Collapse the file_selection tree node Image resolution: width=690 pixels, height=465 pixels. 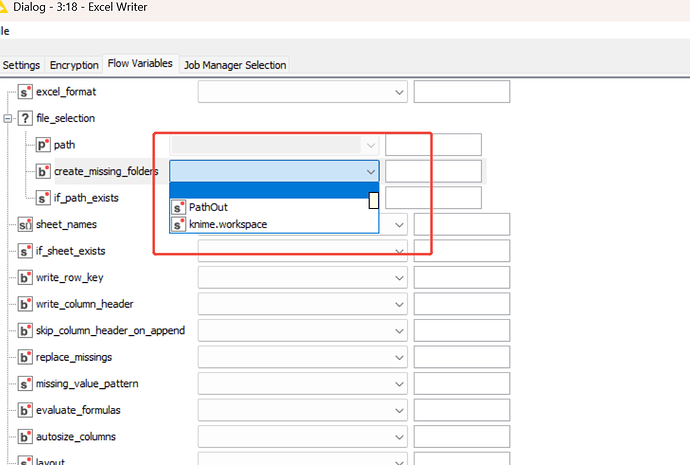pos(8,118)
